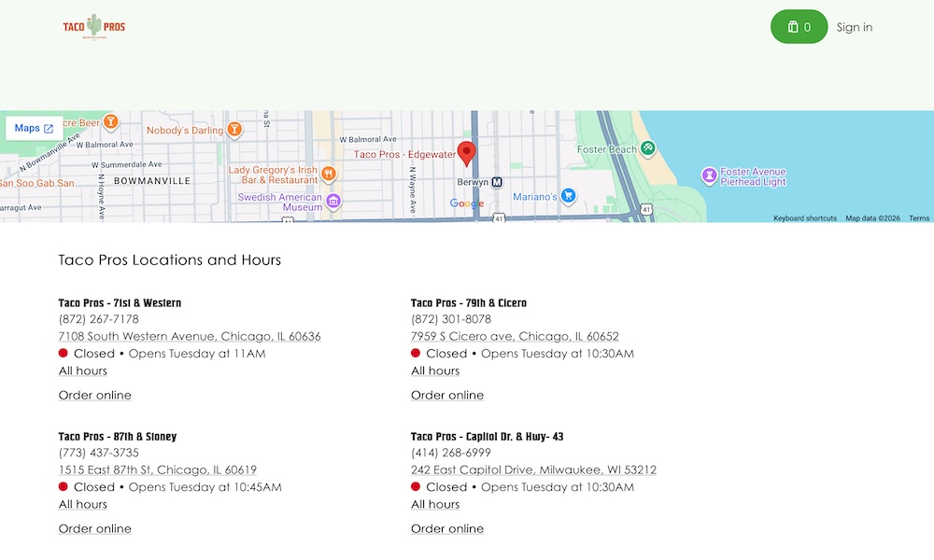This screenshot has height=560, width=934.
Task: Order online from 87th & Stoney
Action: click(94, 528)
